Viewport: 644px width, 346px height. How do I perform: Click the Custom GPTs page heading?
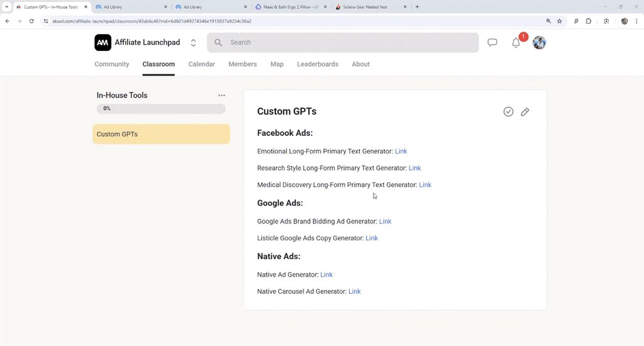tap(287, 111)
